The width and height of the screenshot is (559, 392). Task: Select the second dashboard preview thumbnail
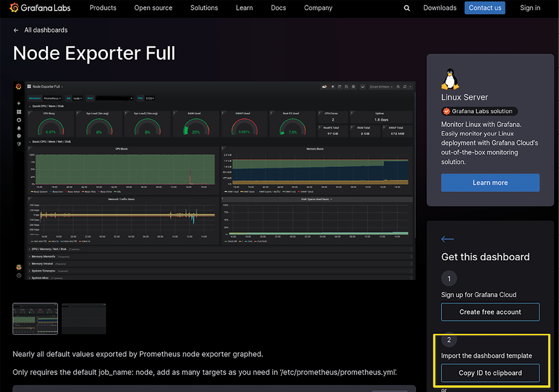[x=84, y=319]
